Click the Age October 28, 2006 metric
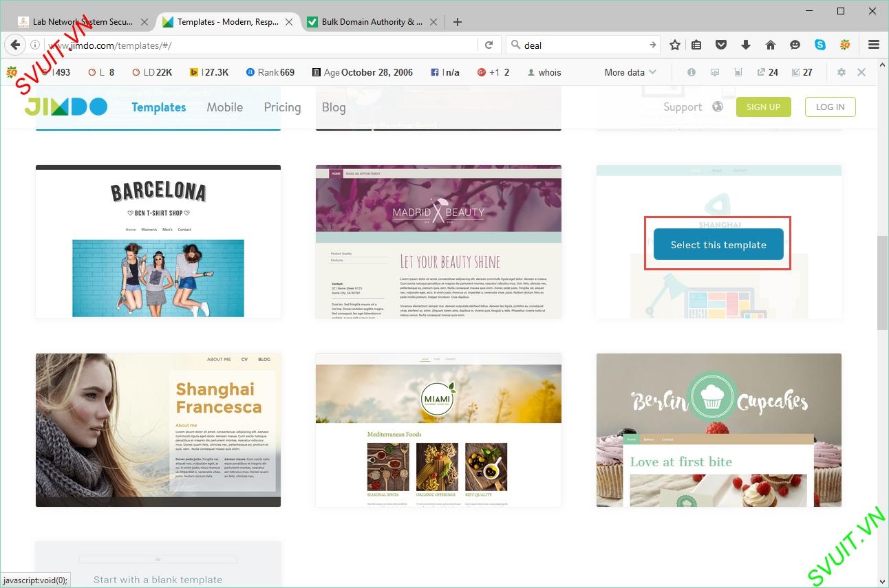 point(363,72)
